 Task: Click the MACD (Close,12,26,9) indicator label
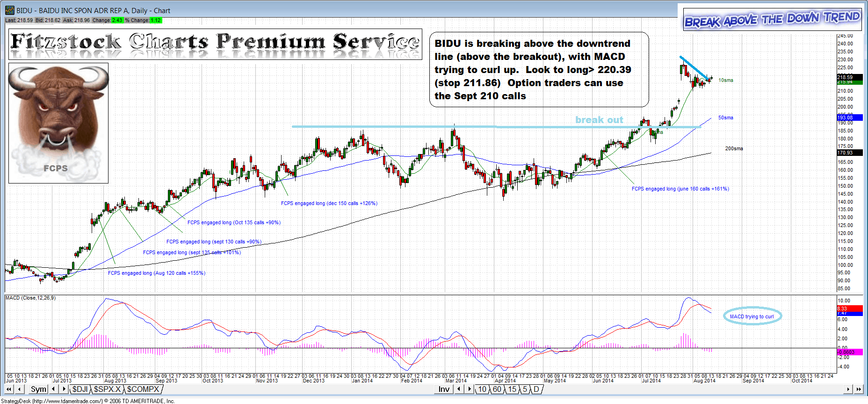[x=30, y=298]
